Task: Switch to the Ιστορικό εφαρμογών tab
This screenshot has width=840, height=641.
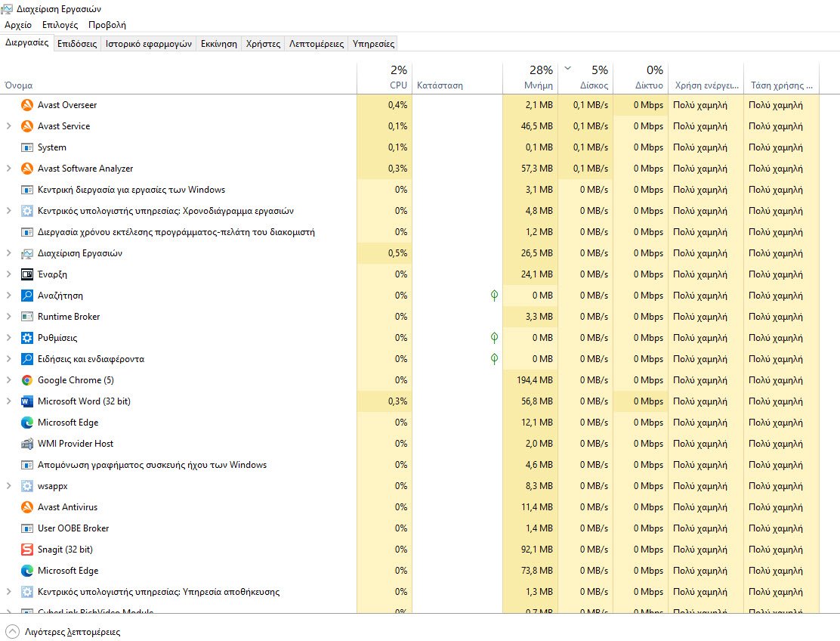Action: click(148, 44)
